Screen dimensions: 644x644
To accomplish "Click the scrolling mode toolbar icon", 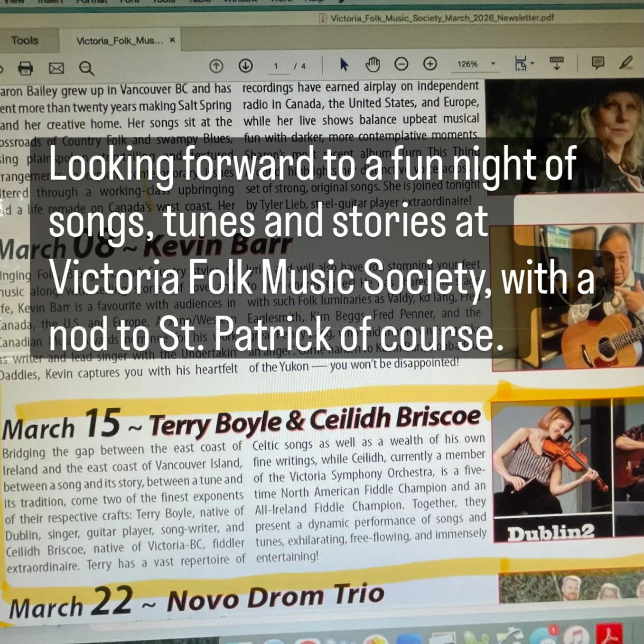I will tap(557, 63).
